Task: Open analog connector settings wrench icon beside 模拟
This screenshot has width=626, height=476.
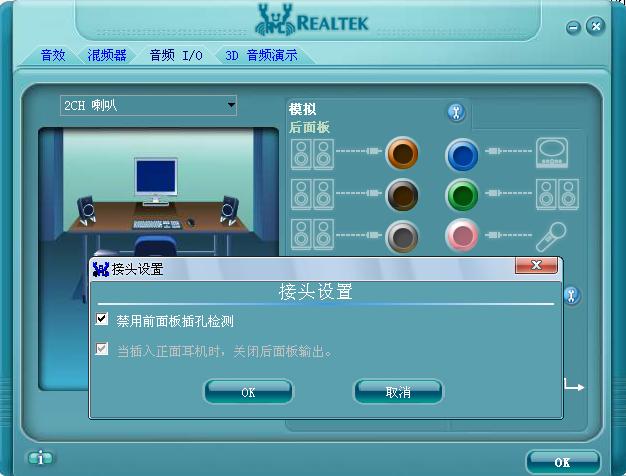Action: click(x=456, y=113)
